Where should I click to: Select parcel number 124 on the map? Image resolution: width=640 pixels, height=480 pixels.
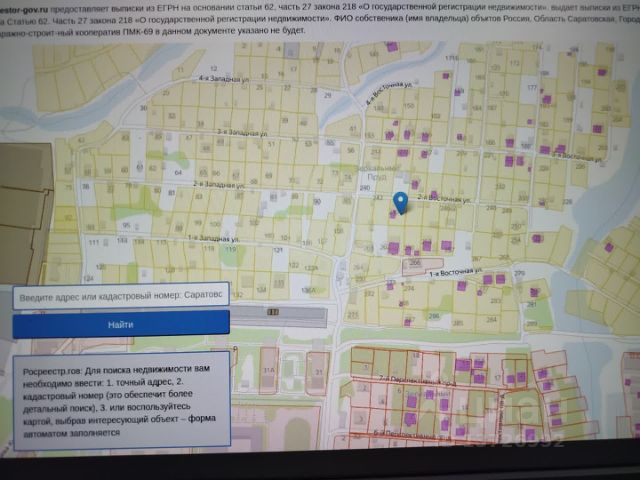[x=88, y=279]
